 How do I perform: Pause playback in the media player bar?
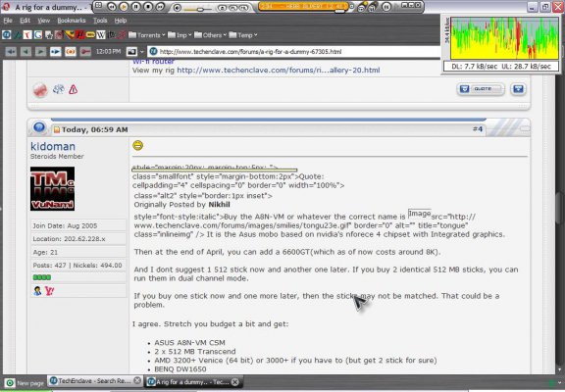(x=135, y=7)
